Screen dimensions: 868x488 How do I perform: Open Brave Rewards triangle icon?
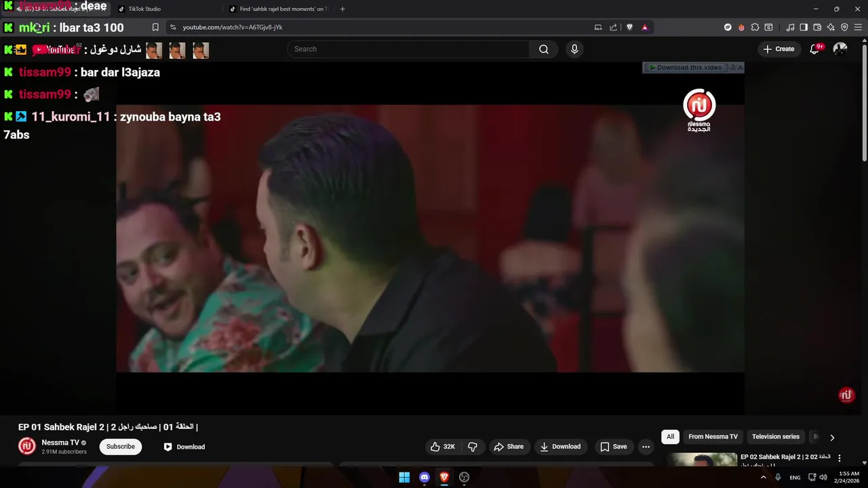coord(645,27)
